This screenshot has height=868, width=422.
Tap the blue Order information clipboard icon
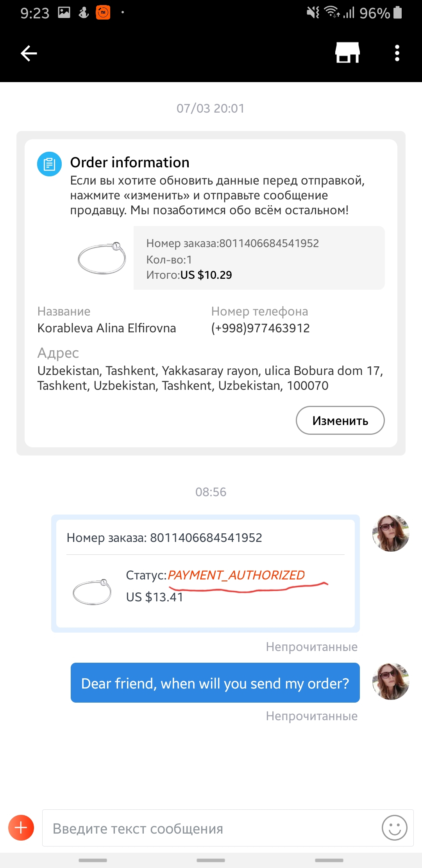49,164
